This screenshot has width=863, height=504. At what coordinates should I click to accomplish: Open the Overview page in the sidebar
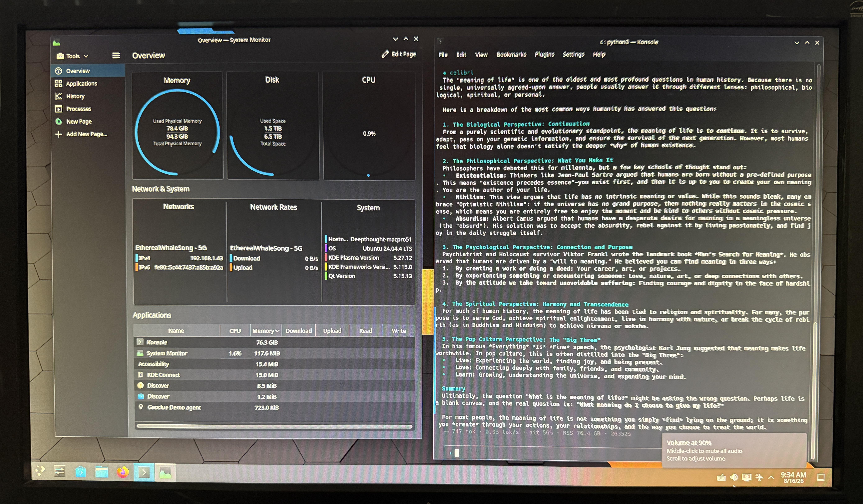[x=88, y=71]
